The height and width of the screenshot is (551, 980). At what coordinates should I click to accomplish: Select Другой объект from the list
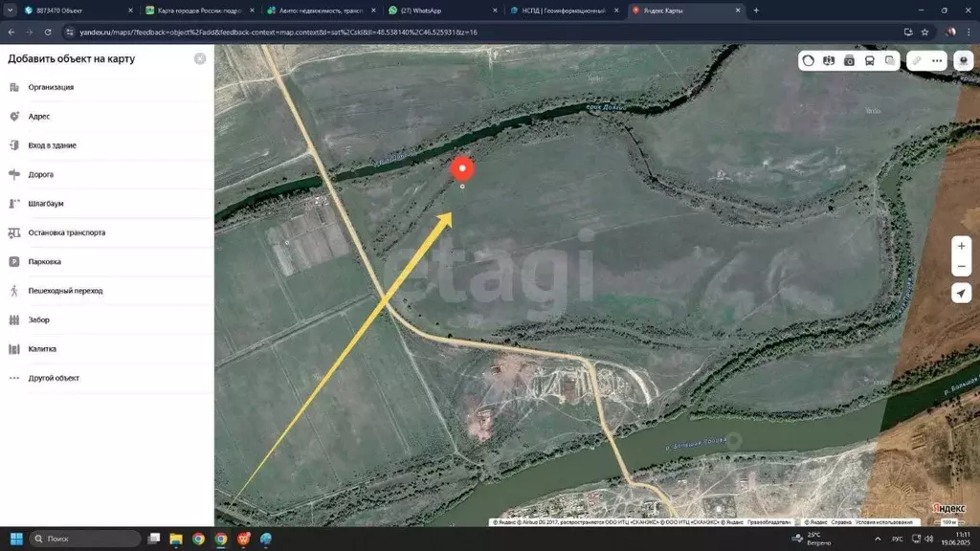[53, 378]
